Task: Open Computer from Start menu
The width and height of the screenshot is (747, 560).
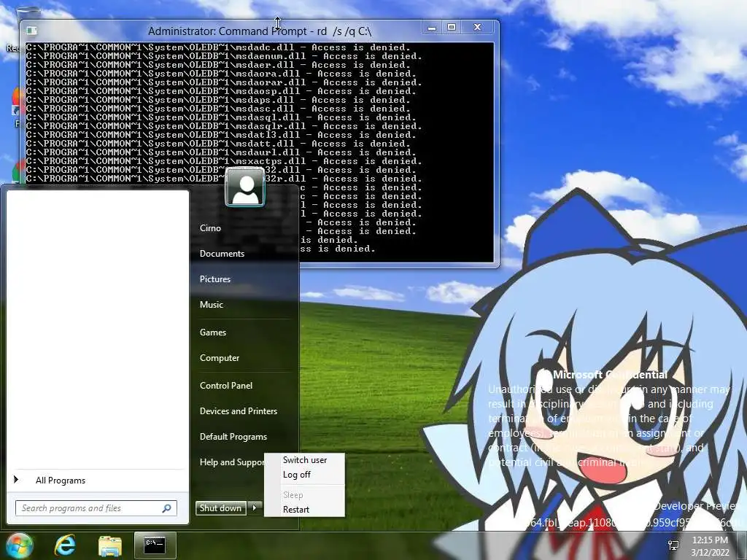Action: pos(219,358)
